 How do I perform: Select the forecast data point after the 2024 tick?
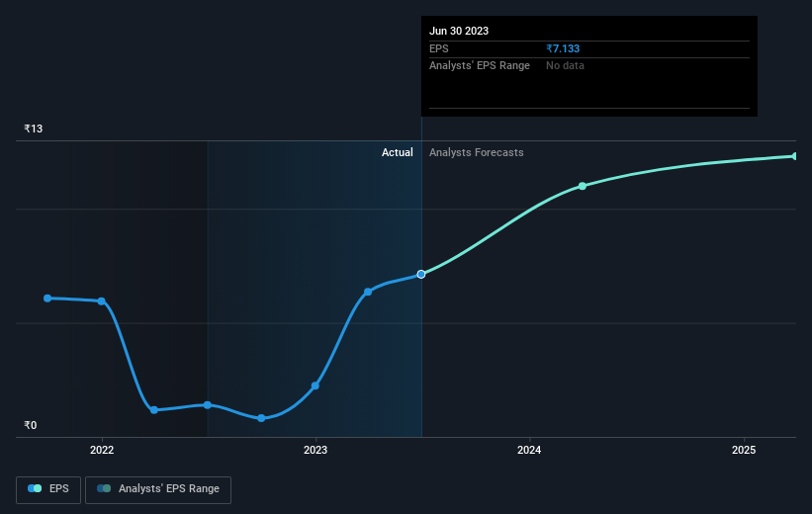pyautogui.click(x=583, y=186)
